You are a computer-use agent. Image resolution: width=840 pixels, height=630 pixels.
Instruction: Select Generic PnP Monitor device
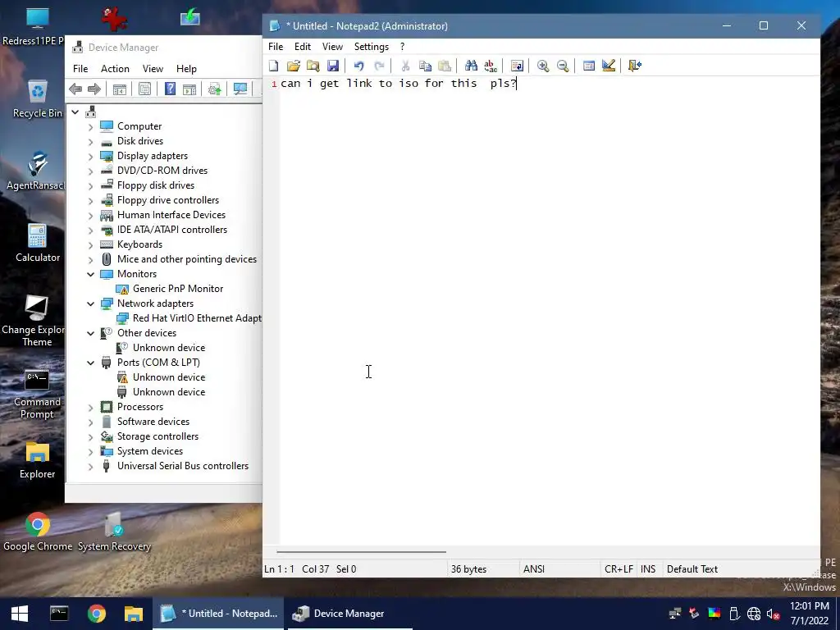tap(178, 289)
